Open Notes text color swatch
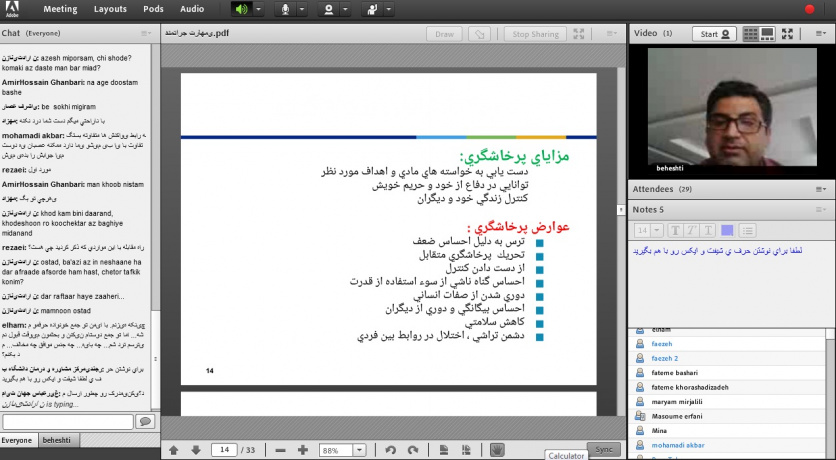 [727, 230]
